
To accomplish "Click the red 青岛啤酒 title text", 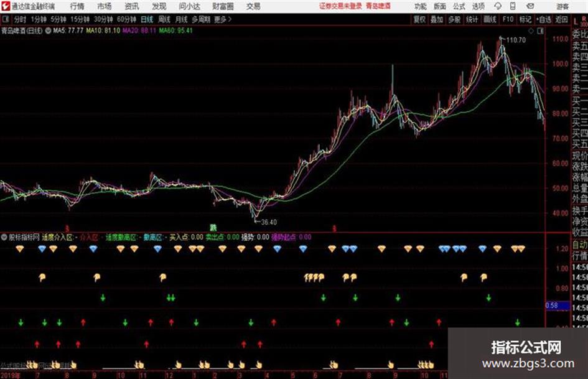I will click(x=378, y=6).
